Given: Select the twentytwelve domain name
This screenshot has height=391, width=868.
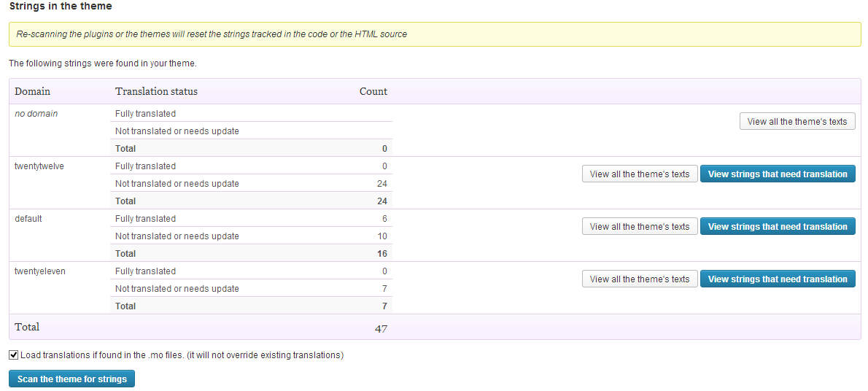Looking at the screenshot, I should coord(39,166).
